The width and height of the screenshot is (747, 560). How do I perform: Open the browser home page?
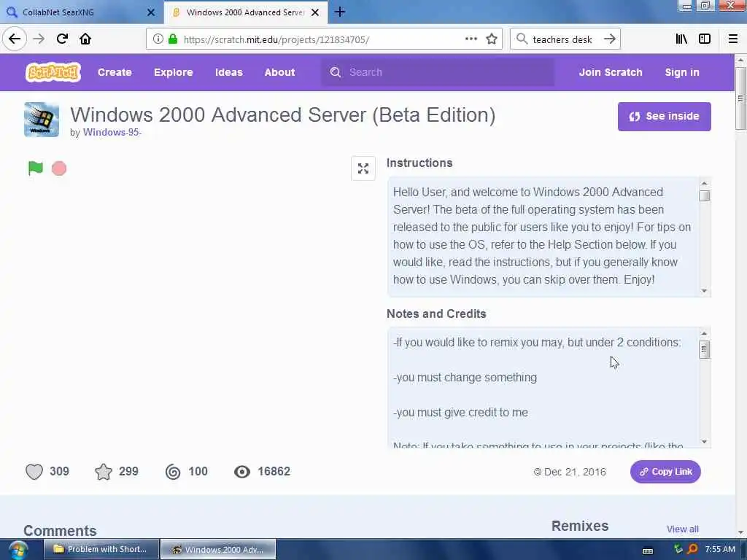tap(85, 39)
